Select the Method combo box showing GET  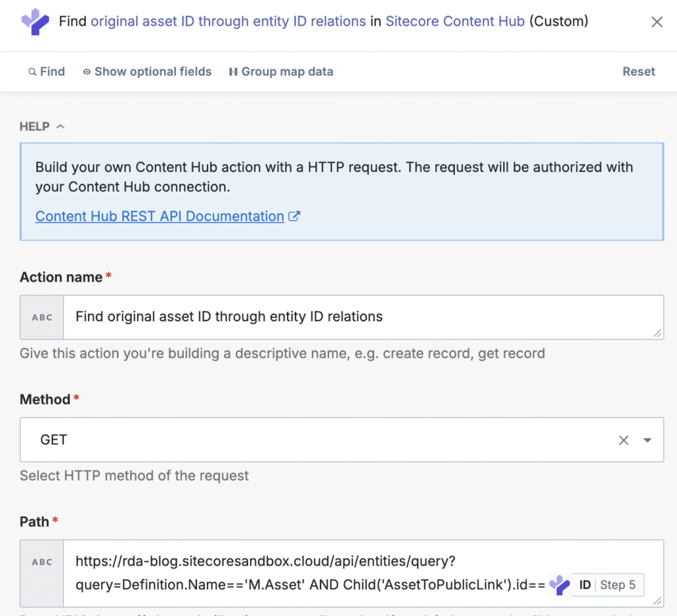tap(342, 440)
